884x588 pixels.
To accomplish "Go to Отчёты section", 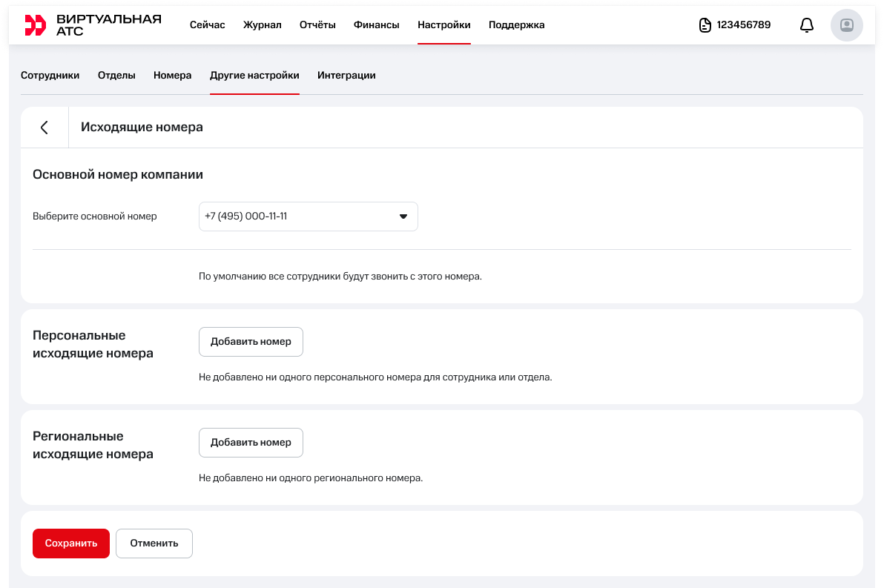I will pyautogui.click(x=317, y=25).
